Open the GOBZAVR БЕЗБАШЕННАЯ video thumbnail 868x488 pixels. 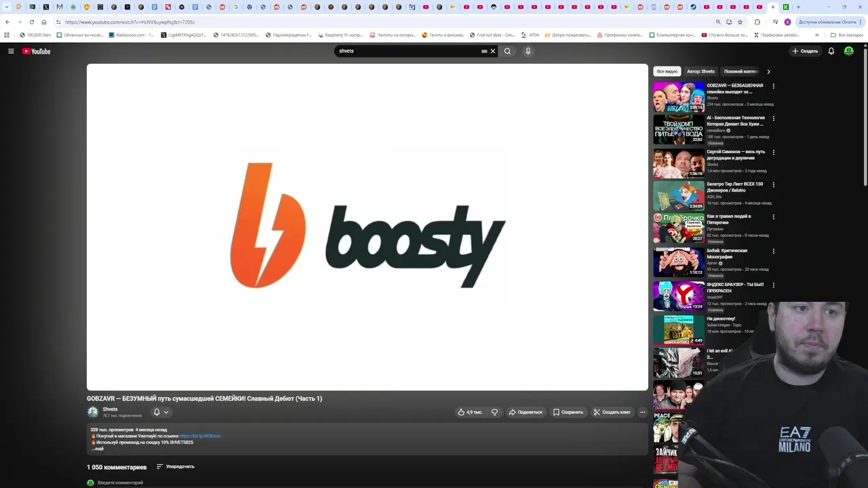click(x=679, y=97)
